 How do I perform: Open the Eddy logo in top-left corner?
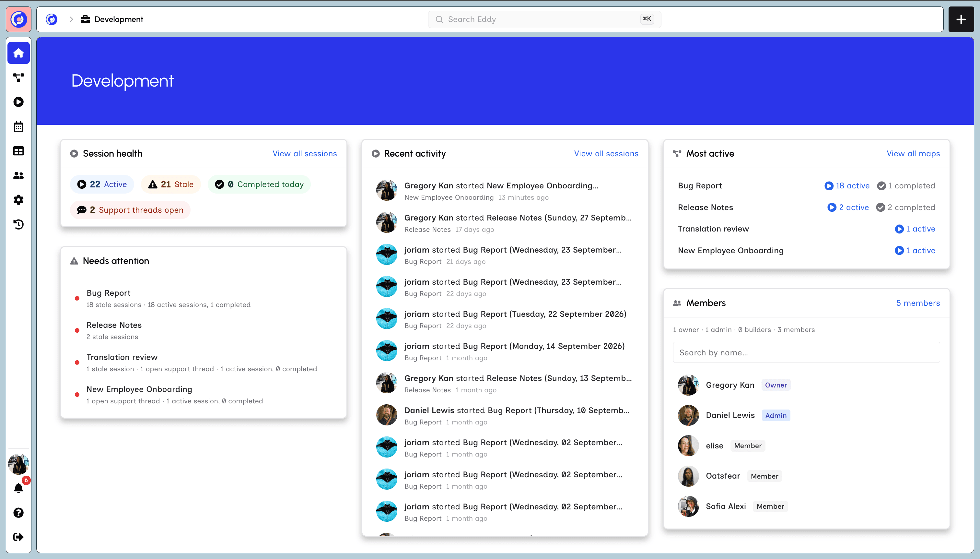click(18, 19)
